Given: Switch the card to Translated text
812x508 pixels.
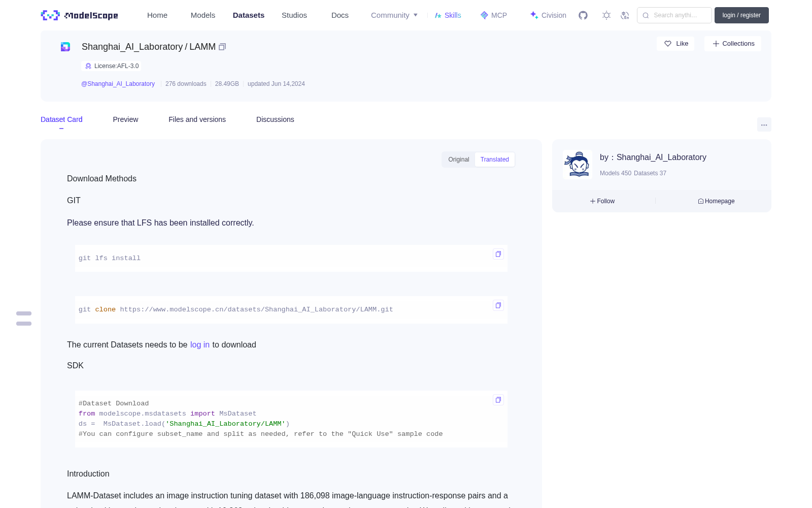Looking at the screenshot, I should [495, 160].
